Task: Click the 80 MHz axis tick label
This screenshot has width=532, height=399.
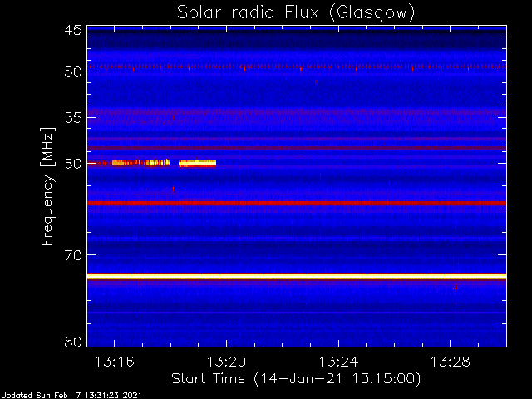Action: tap(73, 342)
